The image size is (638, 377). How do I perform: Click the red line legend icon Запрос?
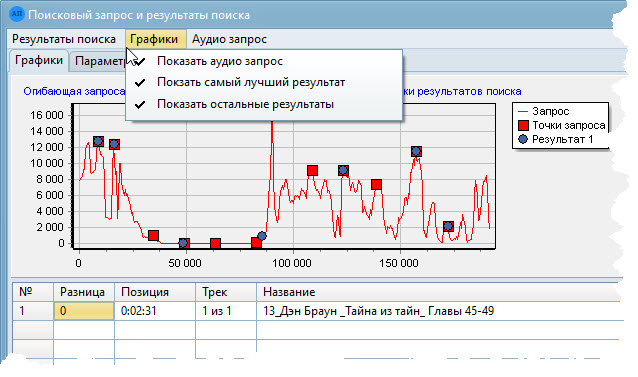pyautogui.click(x=522, y=111)
